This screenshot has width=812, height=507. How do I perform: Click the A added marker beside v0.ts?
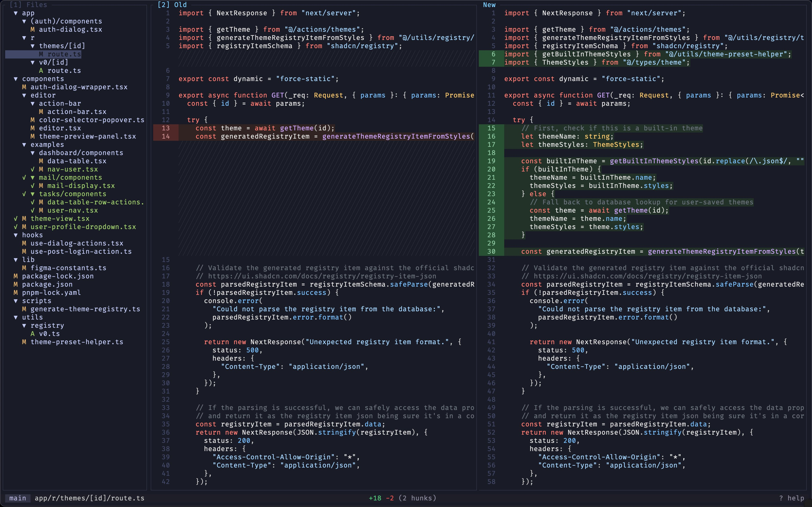32,334
